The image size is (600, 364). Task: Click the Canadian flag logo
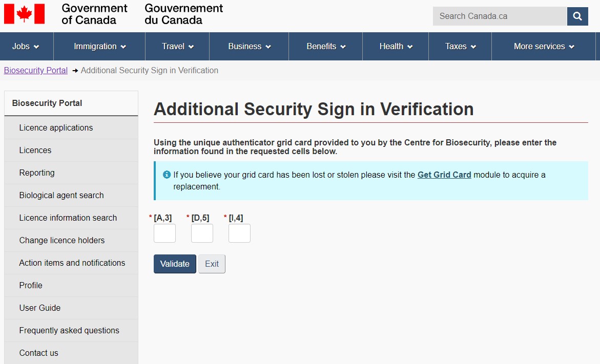pyautogui.click(x=24, y=14)
